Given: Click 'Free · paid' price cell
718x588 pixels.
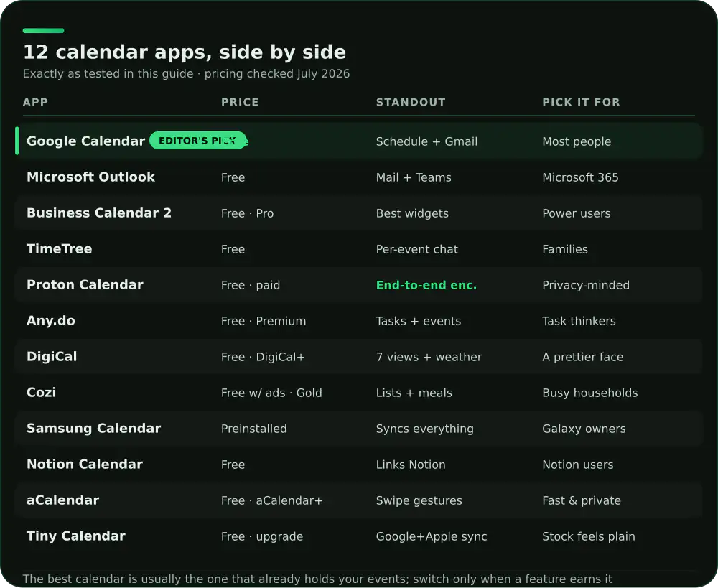Looking at the screenshot, I should pos(251,285).
